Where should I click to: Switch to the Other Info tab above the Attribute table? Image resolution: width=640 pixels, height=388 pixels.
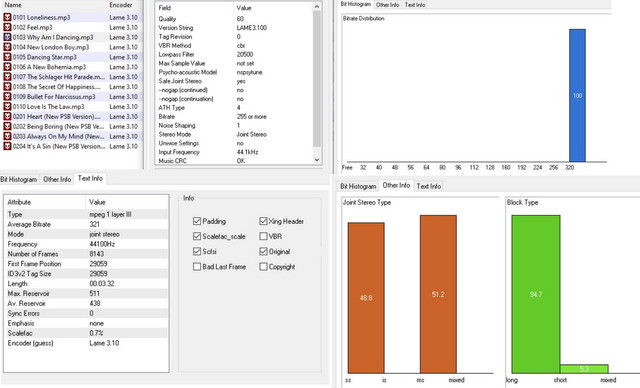click(x=57, y=180)
